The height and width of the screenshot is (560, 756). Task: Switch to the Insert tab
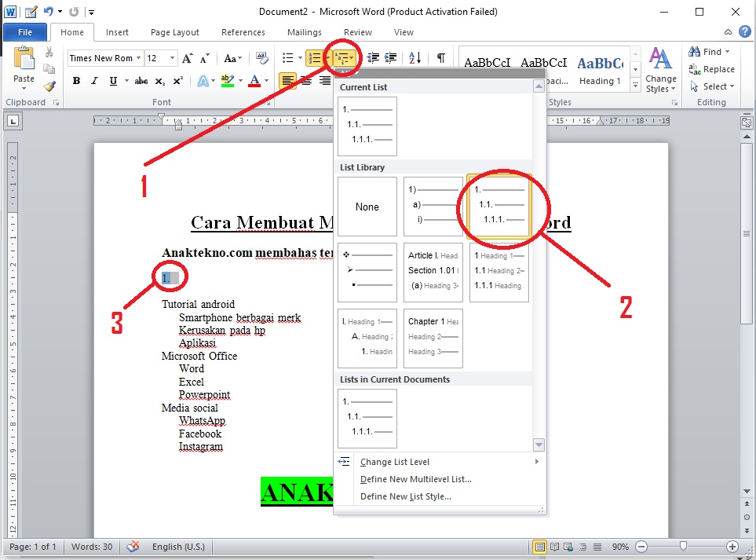(117, 32)
